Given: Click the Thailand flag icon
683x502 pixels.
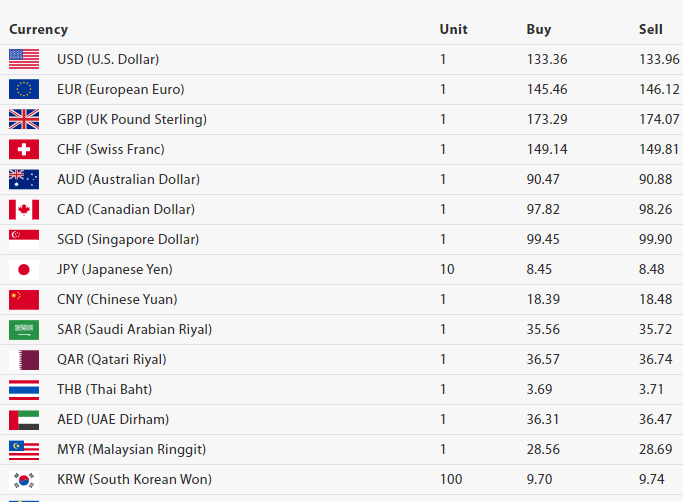Looking at the screenshot, I should tap(24, 389).
